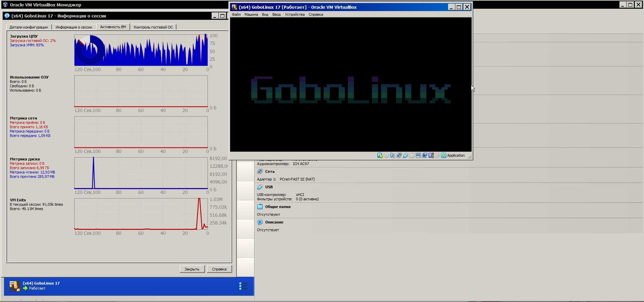Click the VirtualBox Manager title bar icon

[5, 5]
